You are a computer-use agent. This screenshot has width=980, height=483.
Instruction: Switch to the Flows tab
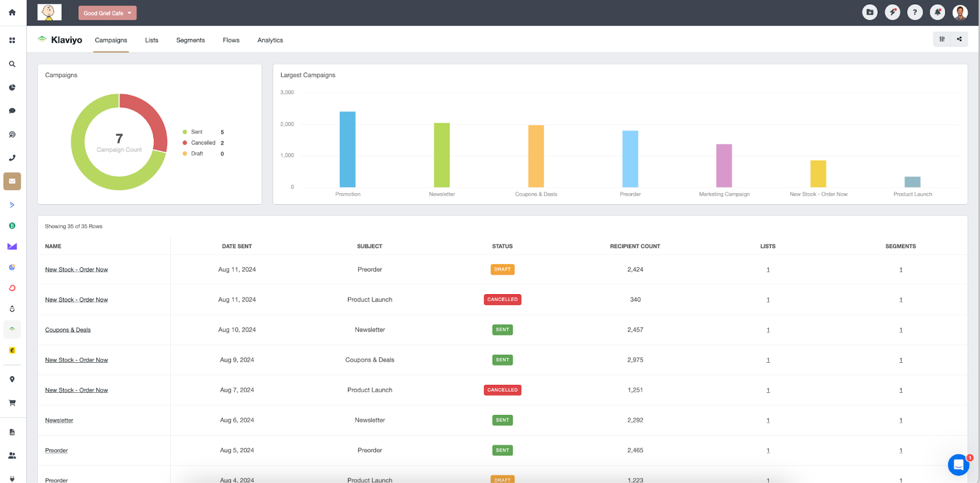[231, 40]
